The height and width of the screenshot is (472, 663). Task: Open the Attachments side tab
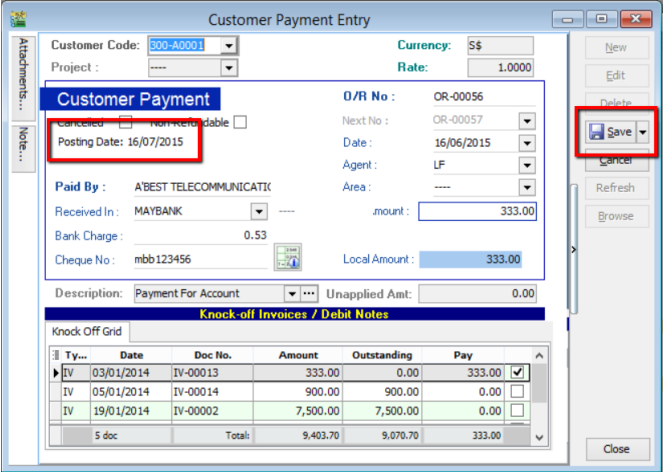point(24,75)
